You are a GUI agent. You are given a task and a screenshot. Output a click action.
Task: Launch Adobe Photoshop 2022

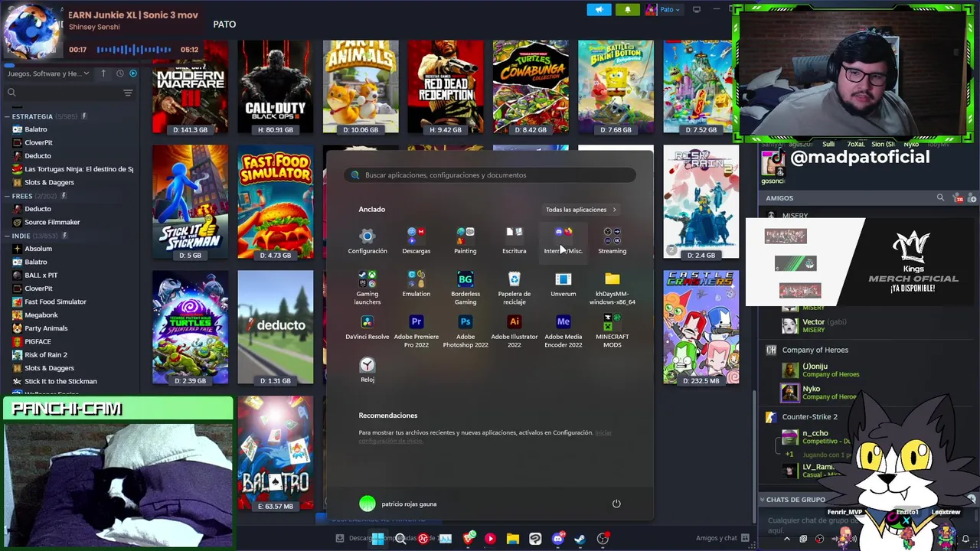tap(465, 331)
